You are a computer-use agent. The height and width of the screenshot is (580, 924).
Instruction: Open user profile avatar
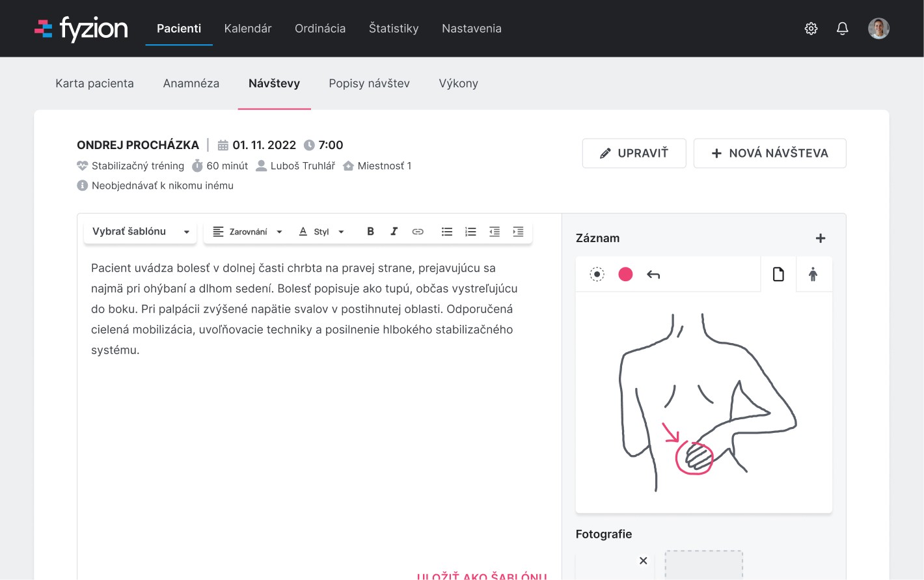[878, 29]
